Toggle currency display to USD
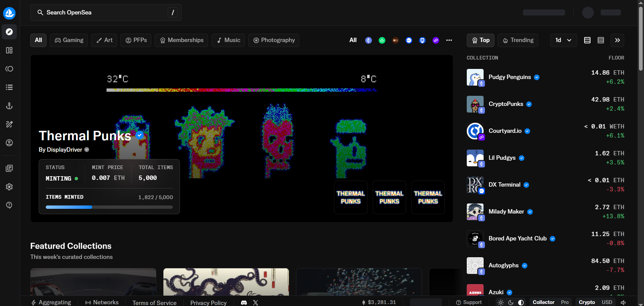 click(x=607, y=302)
